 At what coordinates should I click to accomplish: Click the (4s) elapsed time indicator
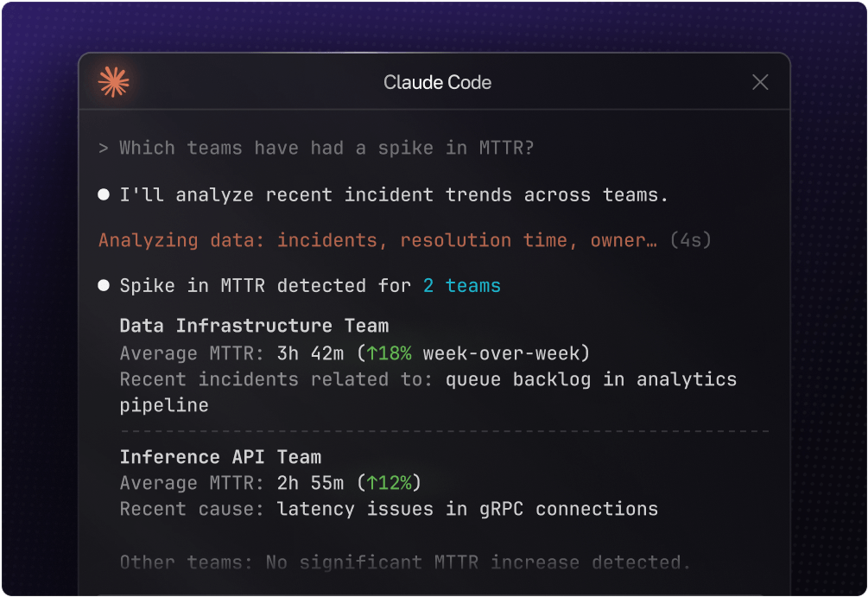[x=690, y=240]
